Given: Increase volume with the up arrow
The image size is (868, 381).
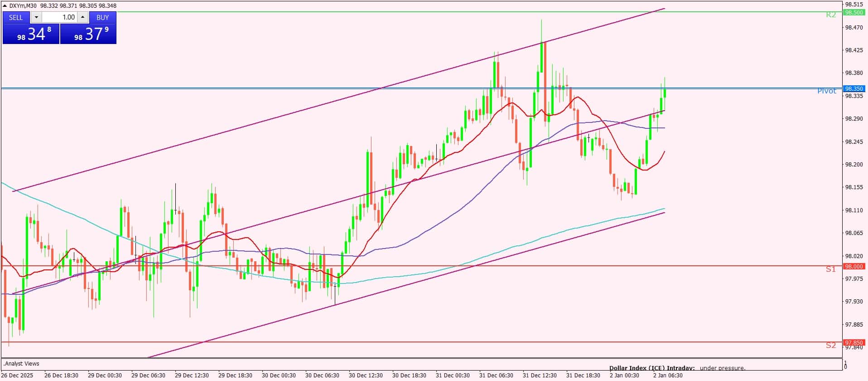Looking at the screenshot, I should click(82, 17).
